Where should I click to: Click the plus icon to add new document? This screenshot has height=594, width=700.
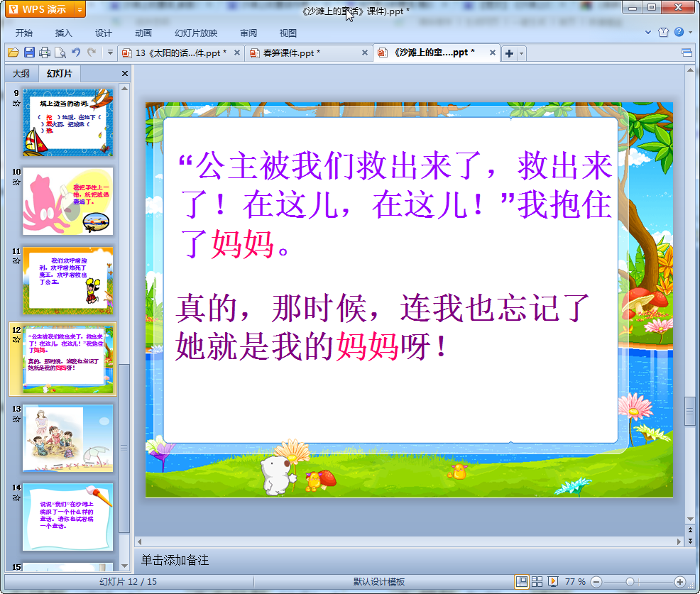(x=509, y=53)
